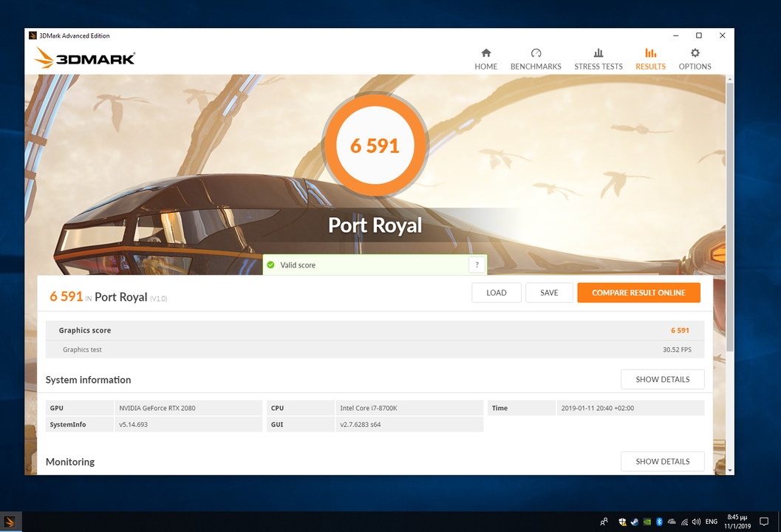
Task: Click the 30.52 FPS value
Action: pos(677,349)
